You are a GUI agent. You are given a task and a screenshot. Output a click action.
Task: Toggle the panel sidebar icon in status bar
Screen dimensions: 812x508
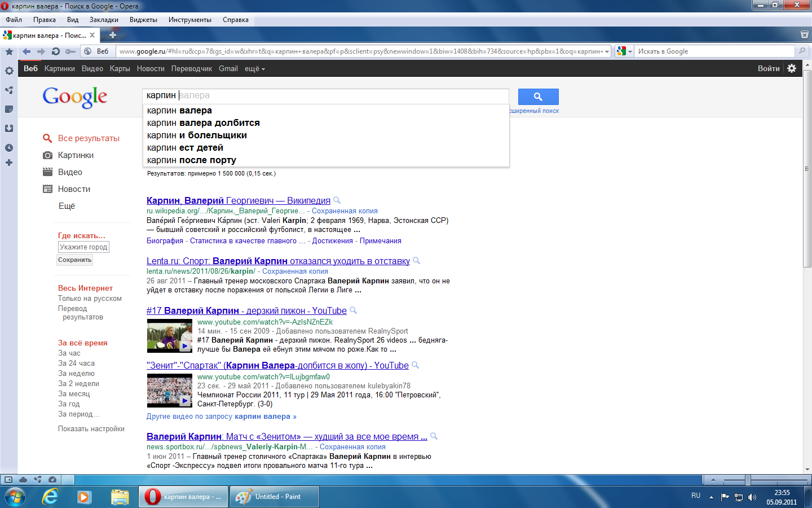pyautogui.click(x=8, y=480)
